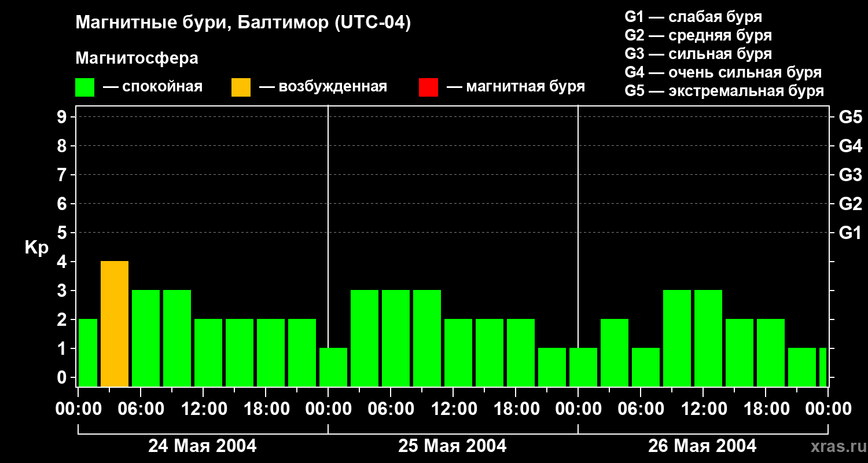Screen dimensions: 868x463
Task: Click the Kp 3 bar at 06:00 on 24 May
Action: [x=146, y=339]
